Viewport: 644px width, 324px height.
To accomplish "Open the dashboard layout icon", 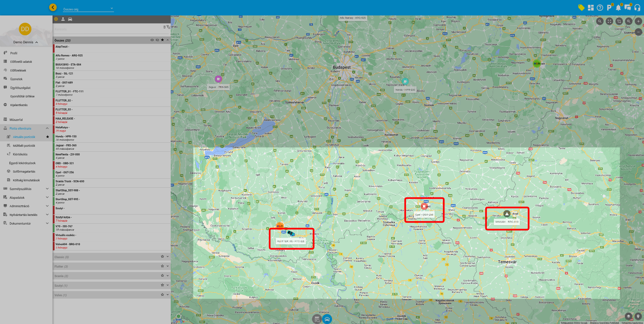I will [x=591, y=8].
